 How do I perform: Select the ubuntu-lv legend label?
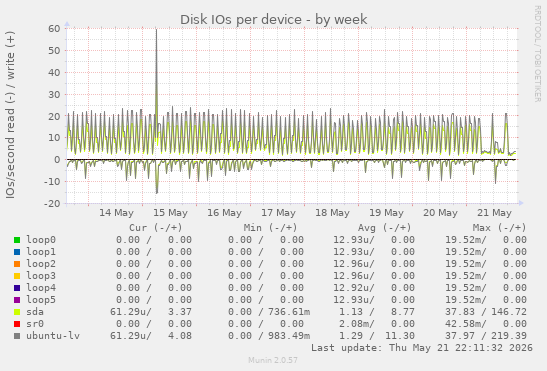point(53,335)
